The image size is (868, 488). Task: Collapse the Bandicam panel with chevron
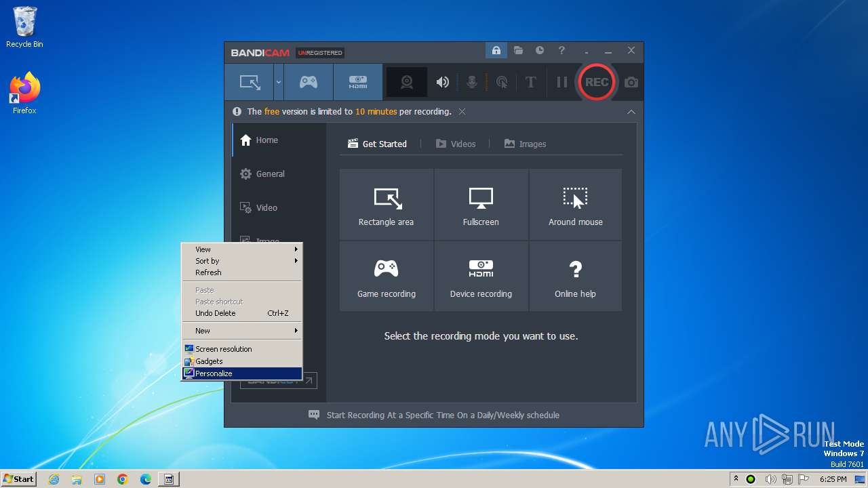[x=631, y=112]
